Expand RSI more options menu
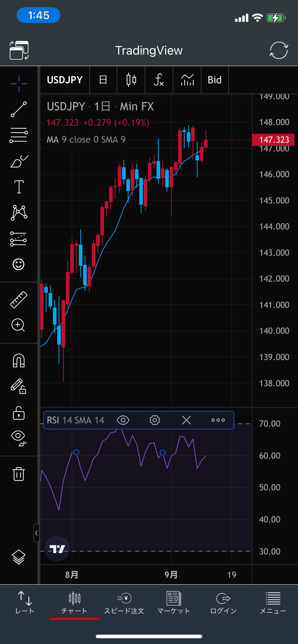Image resolution: width=298 pixels, height=644 pixels. click(218, 420)
